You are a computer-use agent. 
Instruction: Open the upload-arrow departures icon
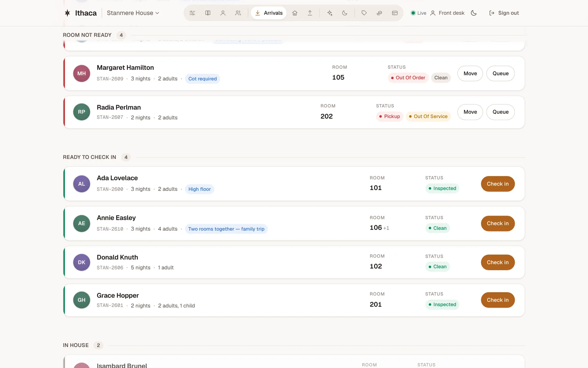[310, 13]
